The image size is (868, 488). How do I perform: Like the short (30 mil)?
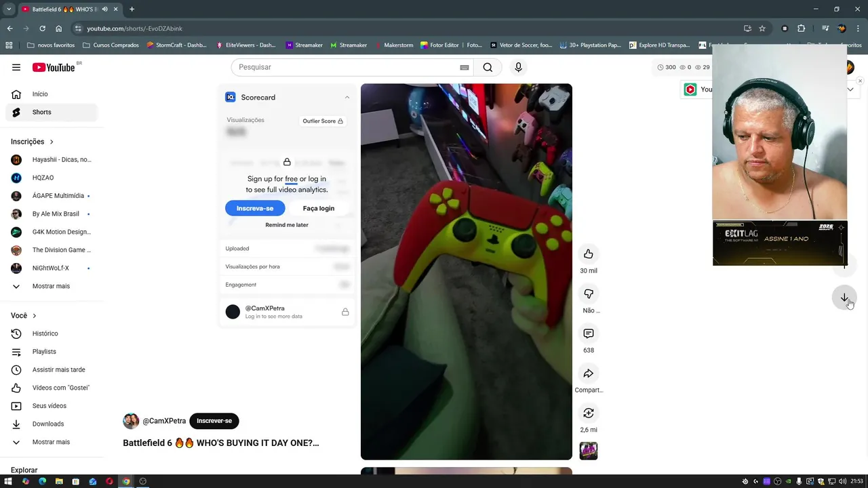pos(588,253)
